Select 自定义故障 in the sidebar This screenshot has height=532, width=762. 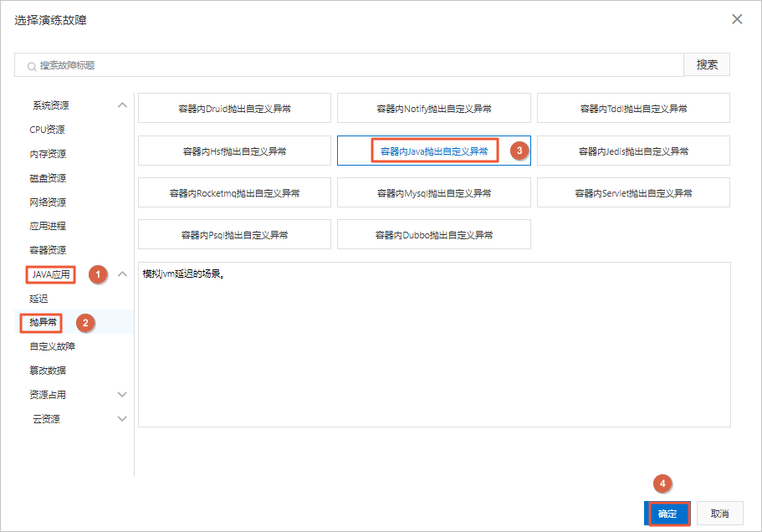(x=52, y=346)
